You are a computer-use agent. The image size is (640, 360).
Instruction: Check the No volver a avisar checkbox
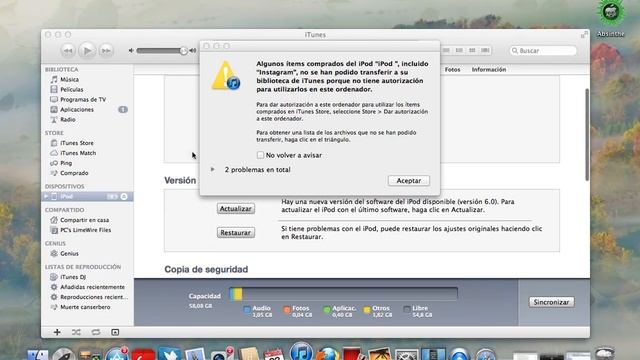[x=260, y=155]
